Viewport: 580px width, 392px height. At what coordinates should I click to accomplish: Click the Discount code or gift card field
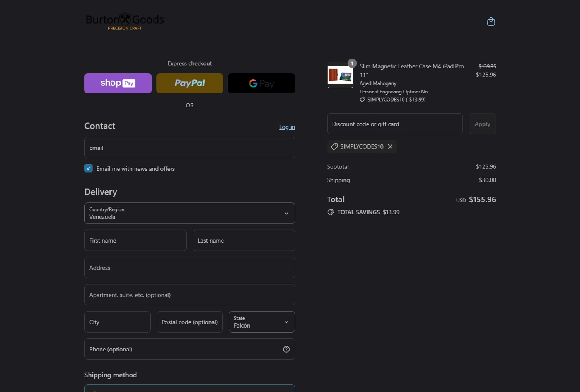click(x=395, y=124)
